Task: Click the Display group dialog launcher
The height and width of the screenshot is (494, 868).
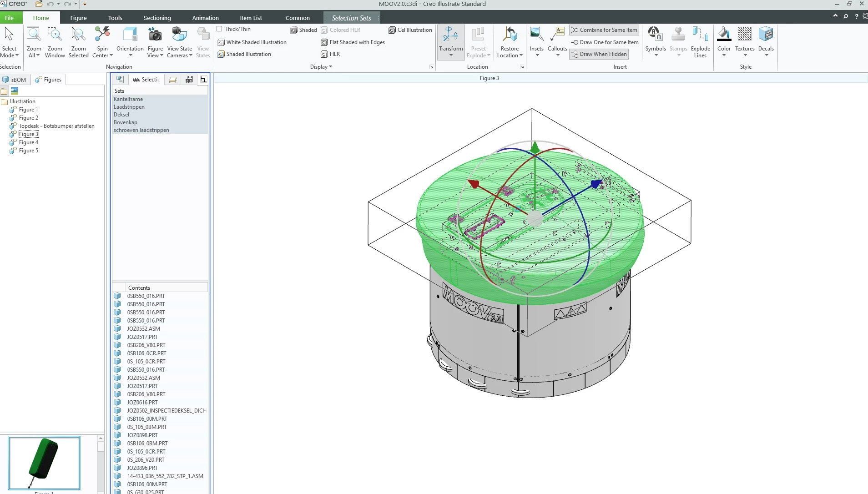Action: [432, 67]
